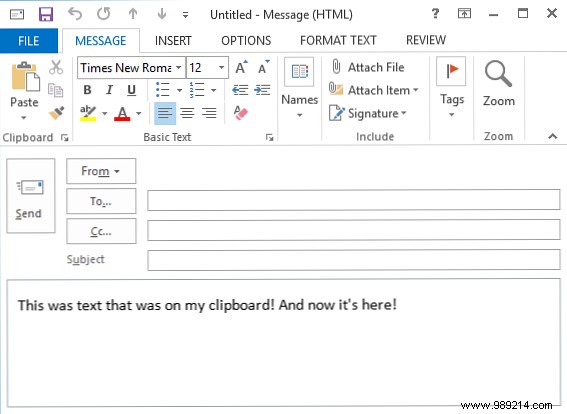Expand the bullet style options

(179, 90)
